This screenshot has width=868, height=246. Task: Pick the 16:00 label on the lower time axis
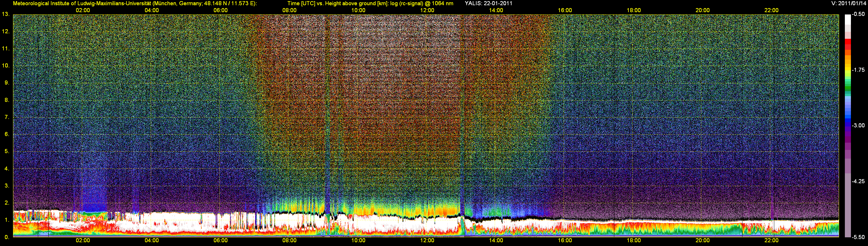pos(565,241)
